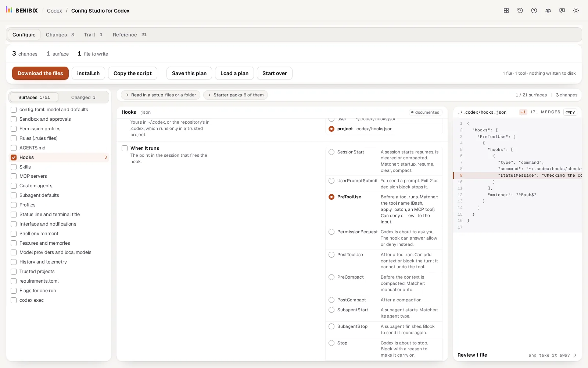
Task: Open the feedback heart message icon
Action: (562, 11)
